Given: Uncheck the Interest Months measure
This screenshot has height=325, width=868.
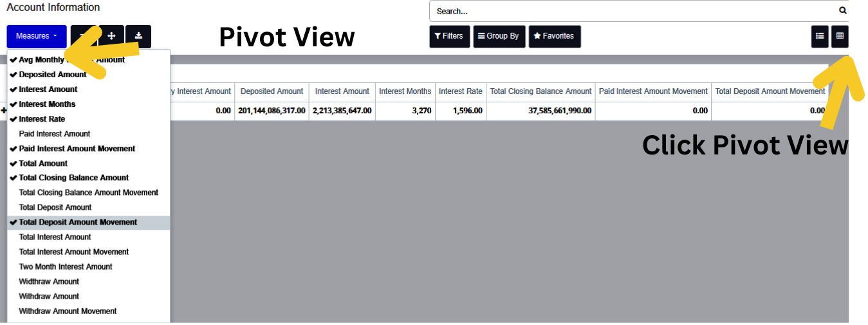Looking at the screenshot, I should click(x=89, y=104).
